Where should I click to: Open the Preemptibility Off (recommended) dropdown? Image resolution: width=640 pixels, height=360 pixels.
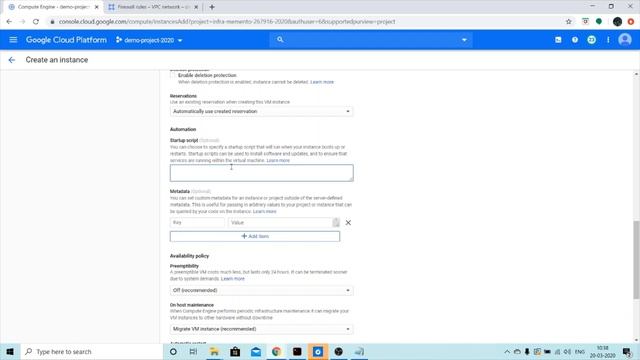coord(262,290)
